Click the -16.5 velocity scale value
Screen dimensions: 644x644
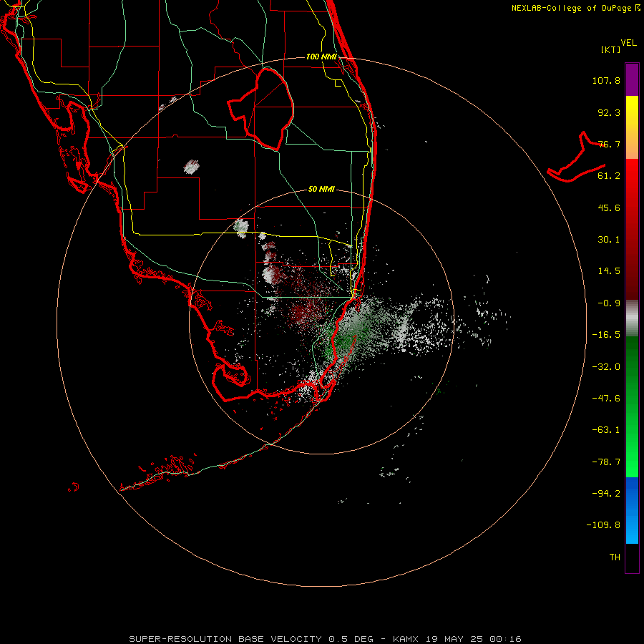point(606,335)
